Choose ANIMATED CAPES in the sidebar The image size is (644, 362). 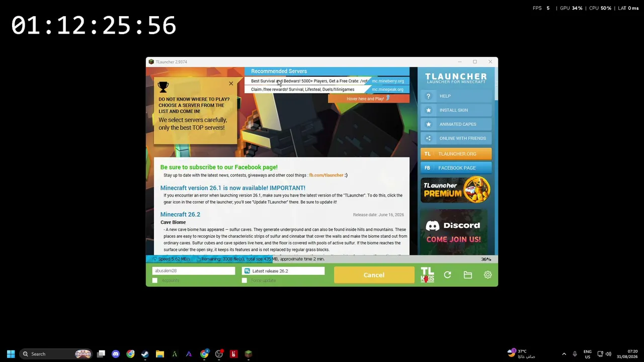click(456, 124)
